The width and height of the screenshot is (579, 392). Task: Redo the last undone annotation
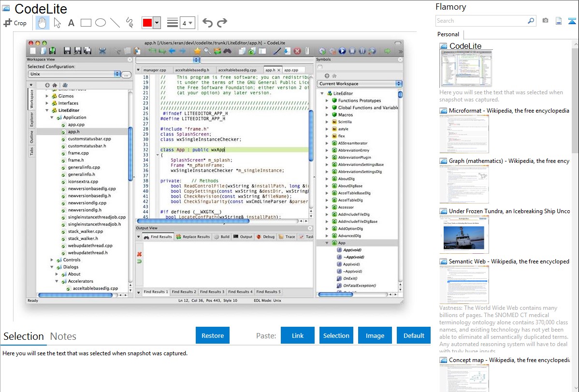point(222,23)
